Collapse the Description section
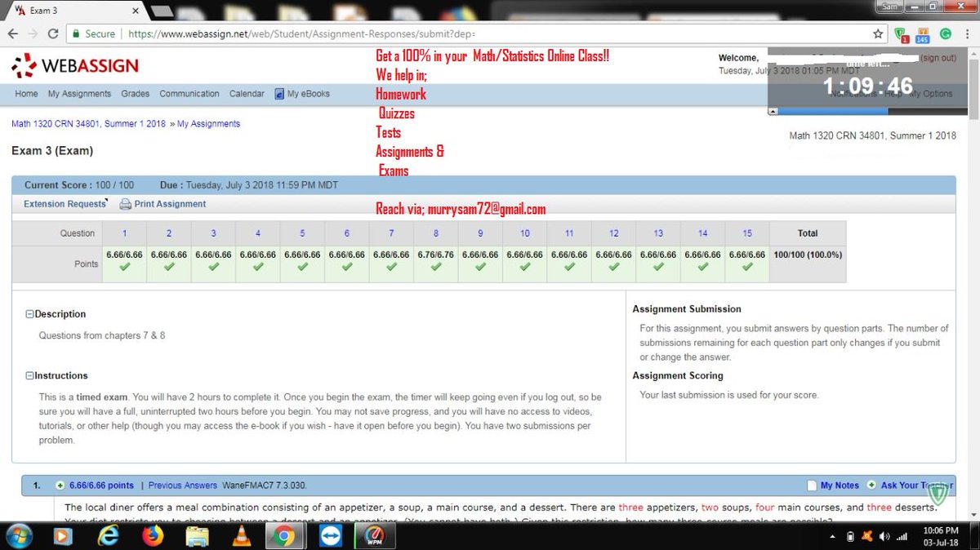This screenshot has width=980, height=550. tap(29, 314)
